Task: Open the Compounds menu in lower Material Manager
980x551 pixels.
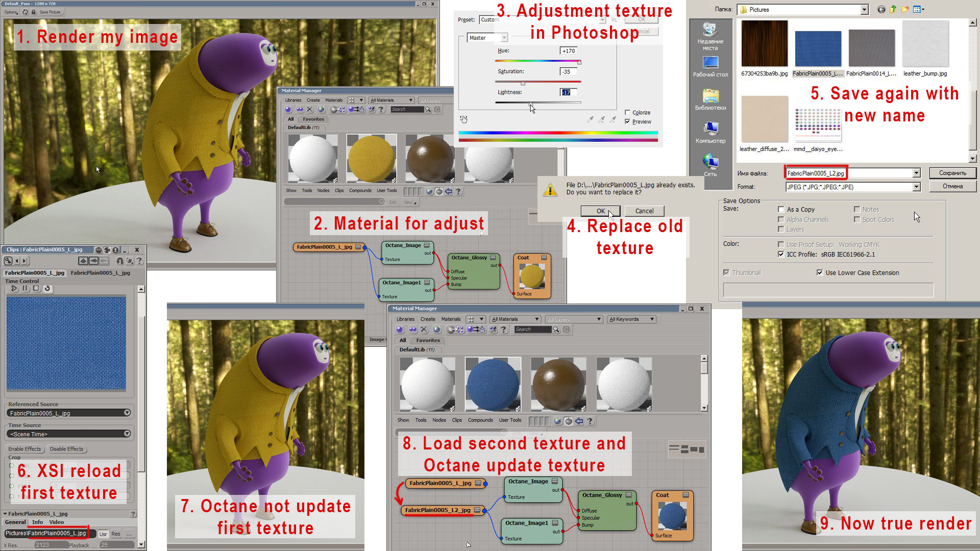Action: coord(480,420)
